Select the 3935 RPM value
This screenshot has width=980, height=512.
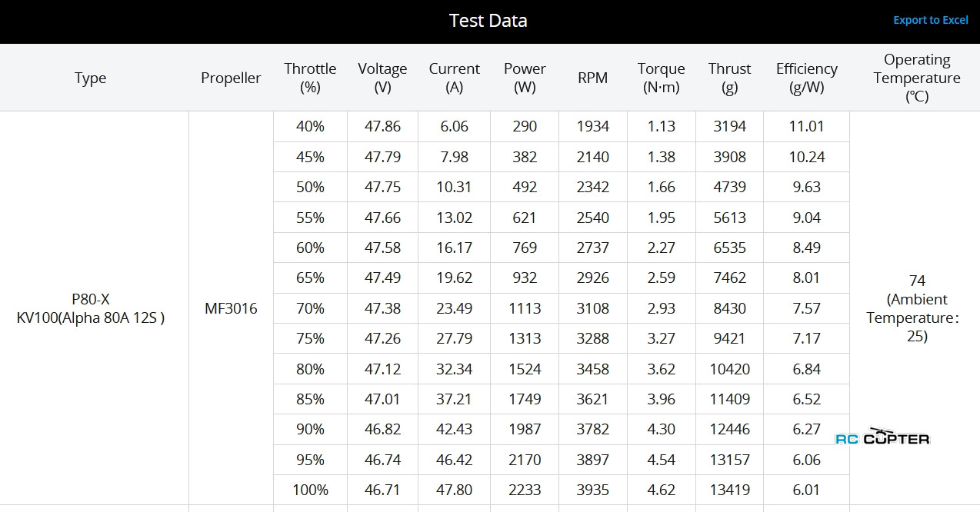592,490
